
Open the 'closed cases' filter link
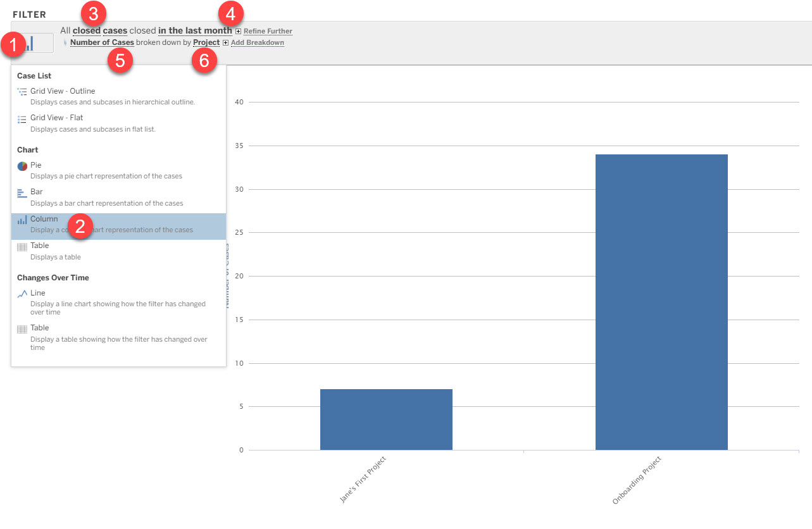100,30
